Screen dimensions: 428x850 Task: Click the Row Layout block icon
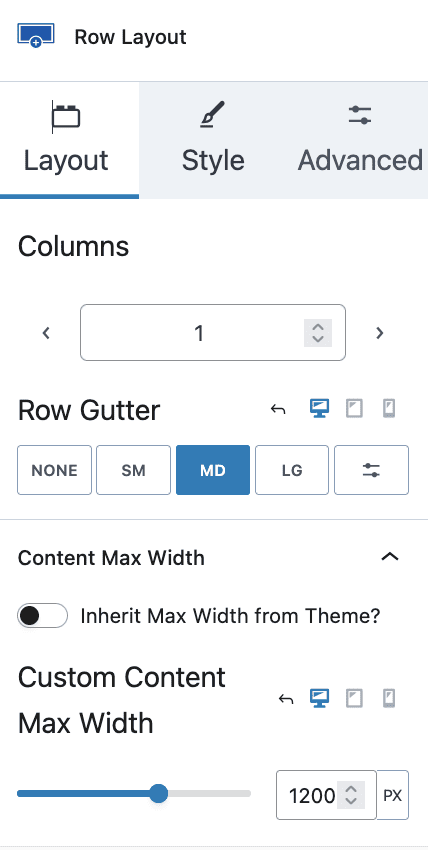[x=36, y=36]
